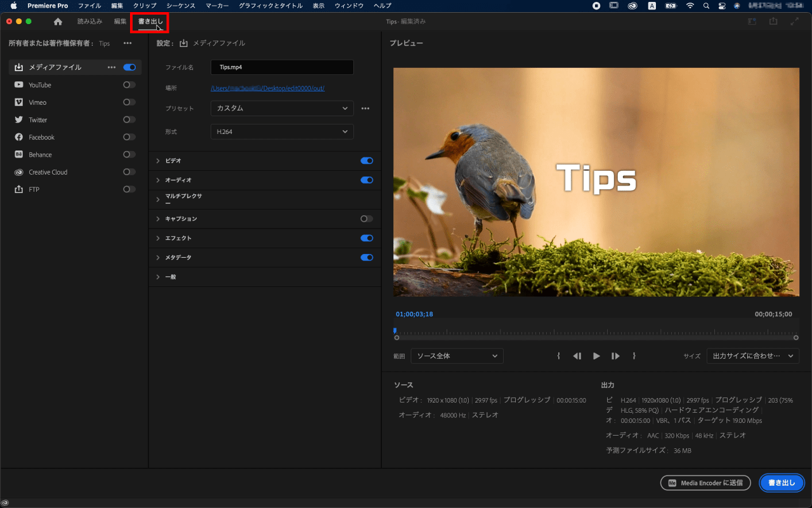
Task: Send to Media Encoder
Action: coord(705,483)
